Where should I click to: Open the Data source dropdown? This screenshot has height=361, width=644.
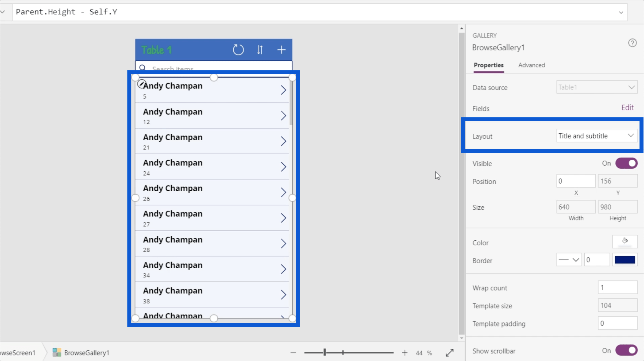pos(597,87)
